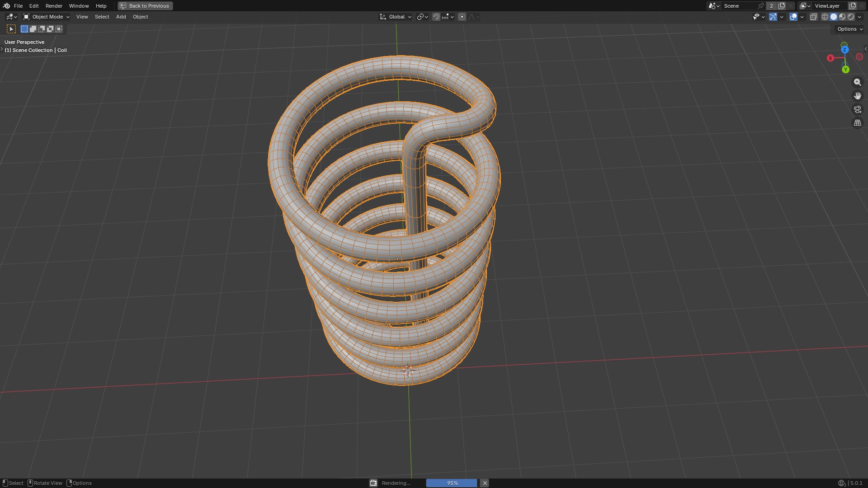Click the network status icon in status bar
868x488 pixels.
point(842,483)
